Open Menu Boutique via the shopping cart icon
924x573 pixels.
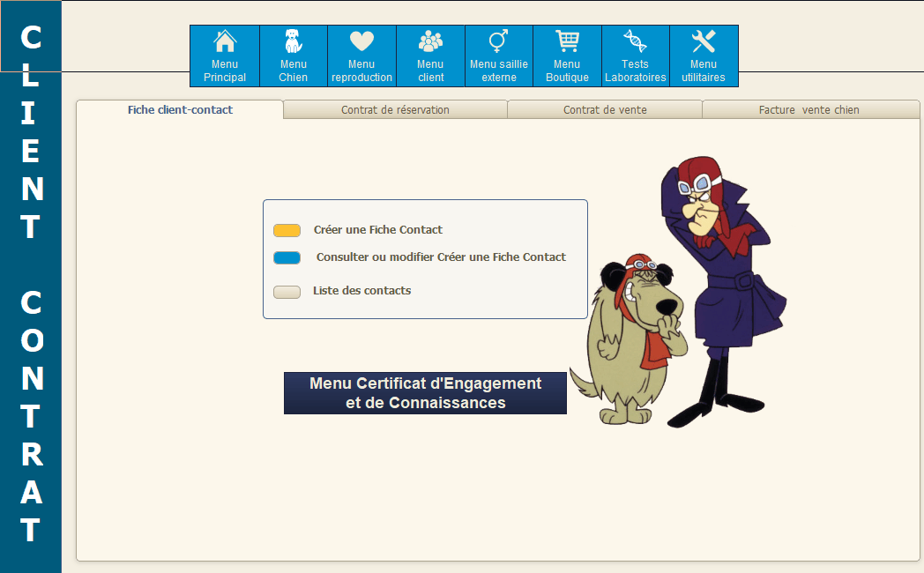567,41
